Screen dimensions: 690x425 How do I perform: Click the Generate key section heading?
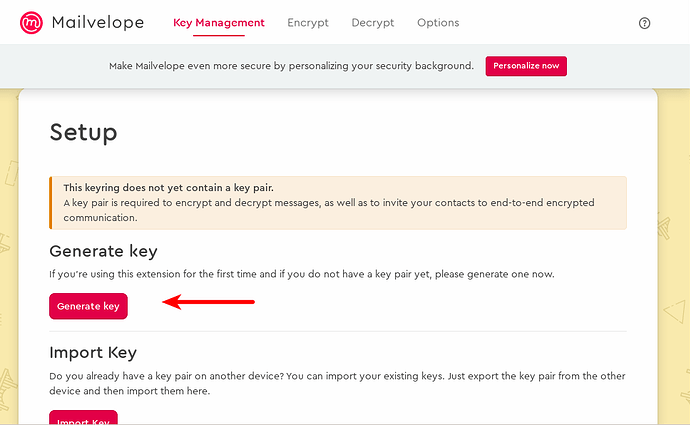coord(103,251)
